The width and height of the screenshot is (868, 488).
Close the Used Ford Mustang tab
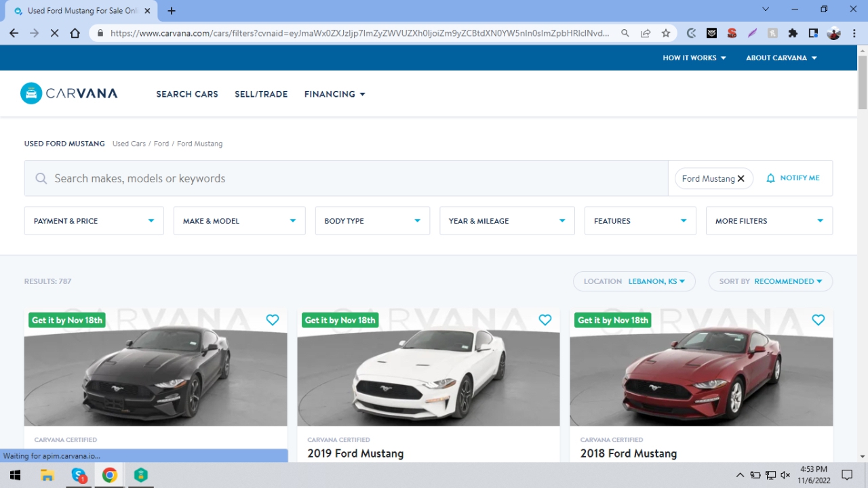coord(148,11)
